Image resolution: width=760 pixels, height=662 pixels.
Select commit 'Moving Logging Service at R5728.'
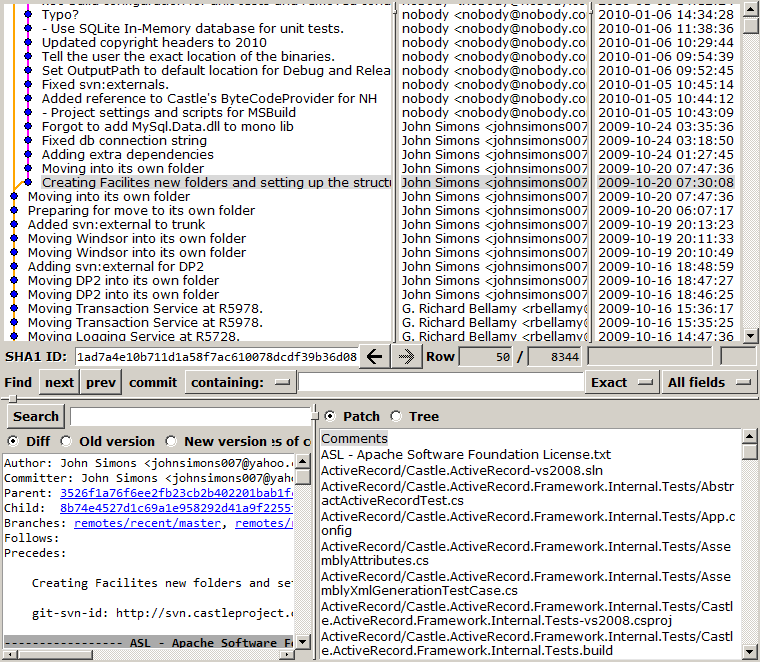(x=134, y=336)
